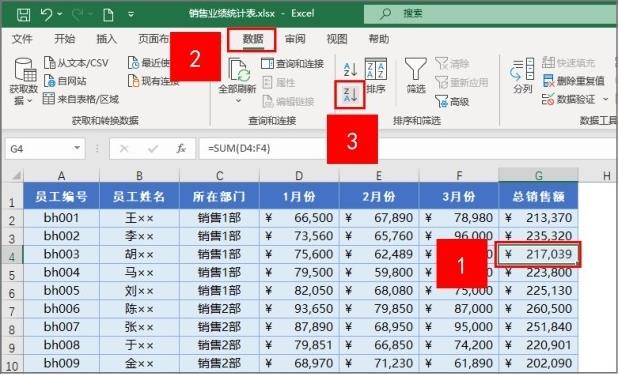Open the Review (审阅) tab
This screenshot has width=619, height=375.
pyautogui.click(x=295, y=39)
